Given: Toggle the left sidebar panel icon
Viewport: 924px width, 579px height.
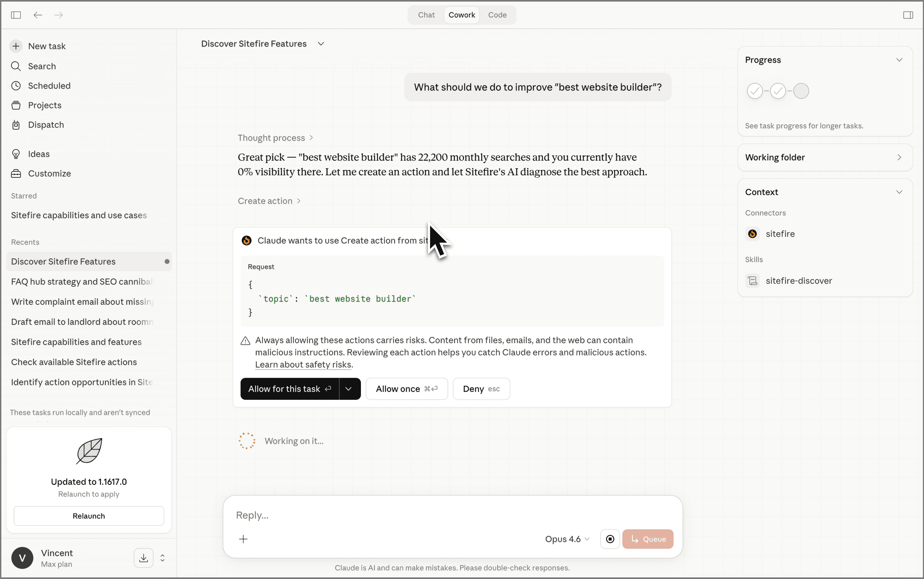Looking at the screenshot, I should click(x=16, y=15).
